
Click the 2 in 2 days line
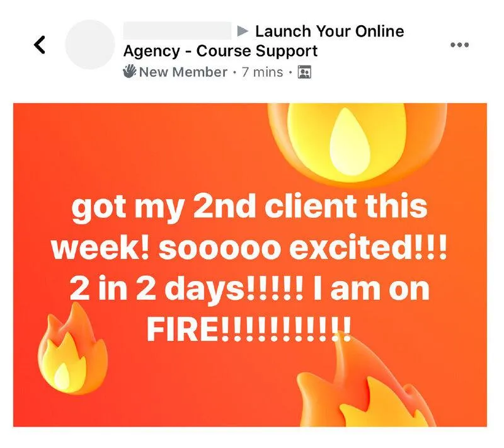coord(249,289)
